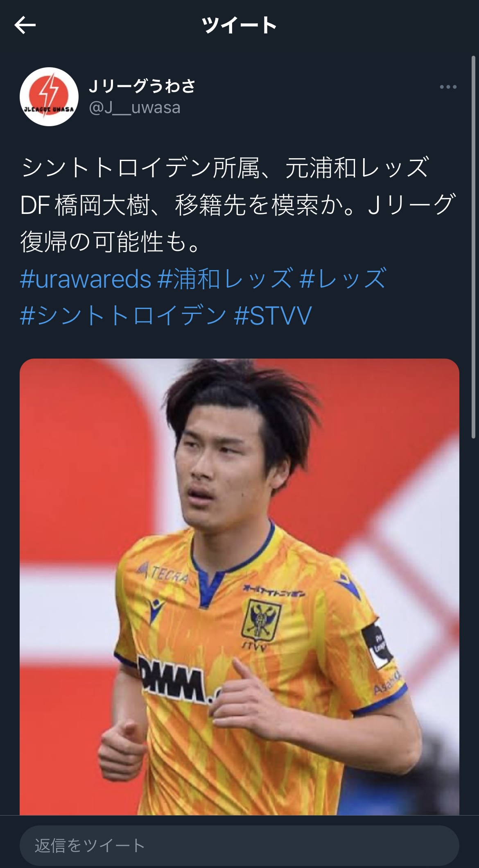Screen dimensions: 479x868
Task: Select the tweet body text about 橋岡大樹
Action: [x=237, y=205]
